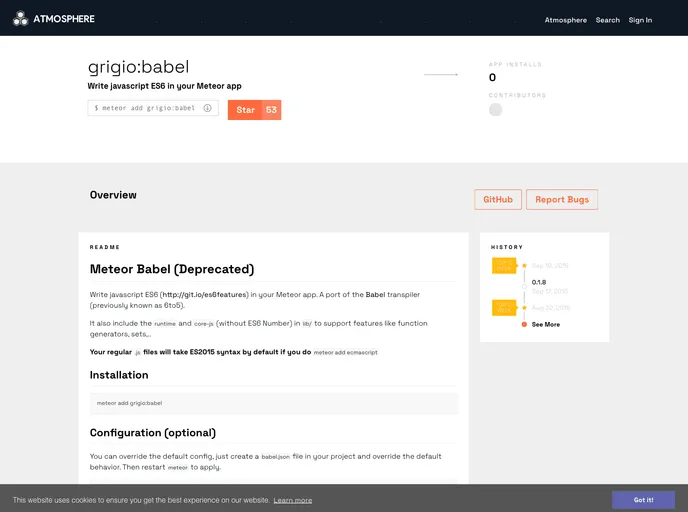Click the Atmosphere logo icon
Viewport: 688px width, 512px height.
[20, 19]
